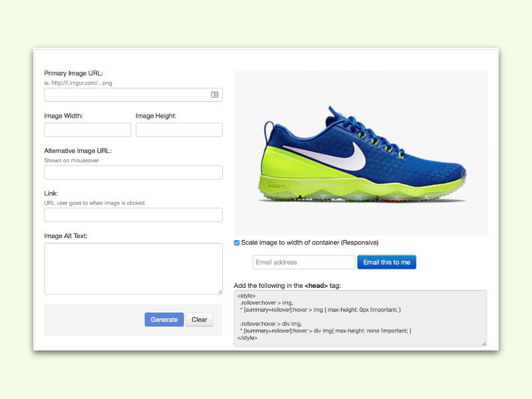Click the Email this to me button
532x399 pixels.
pos(387,262)
